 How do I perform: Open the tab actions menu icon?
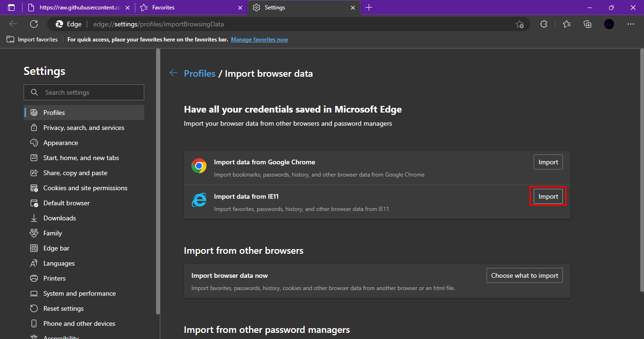11,8
